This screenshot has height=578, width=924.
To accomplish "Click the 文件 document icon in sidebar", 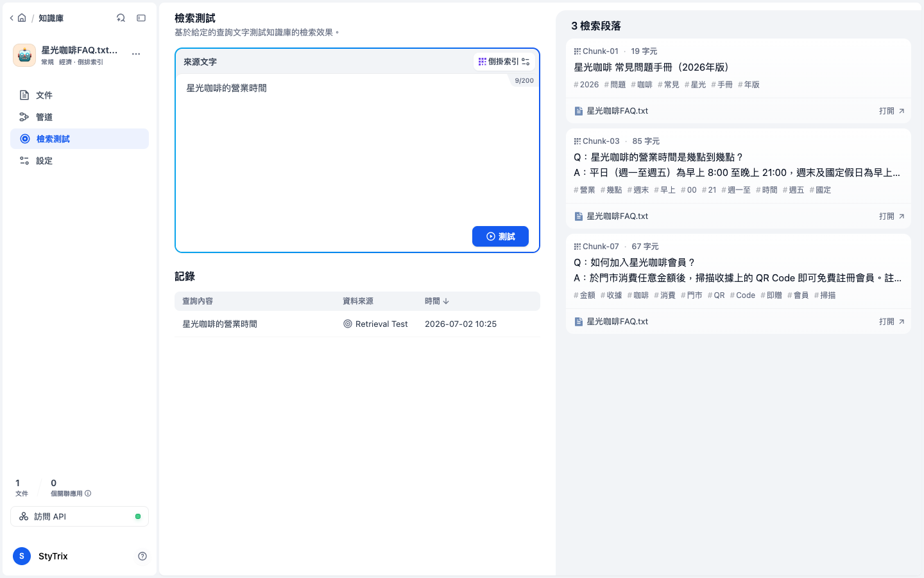I will point(24,95).
